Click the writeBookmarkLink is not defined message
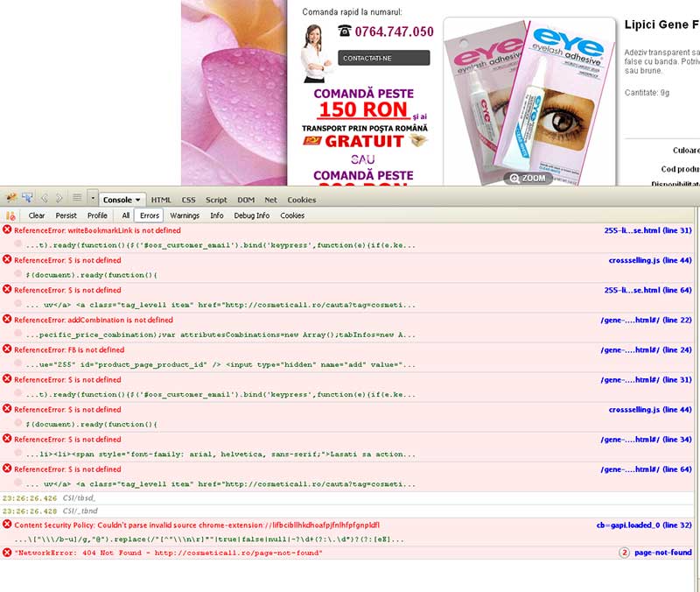700x592 pixels. click(x=97, y=230)
